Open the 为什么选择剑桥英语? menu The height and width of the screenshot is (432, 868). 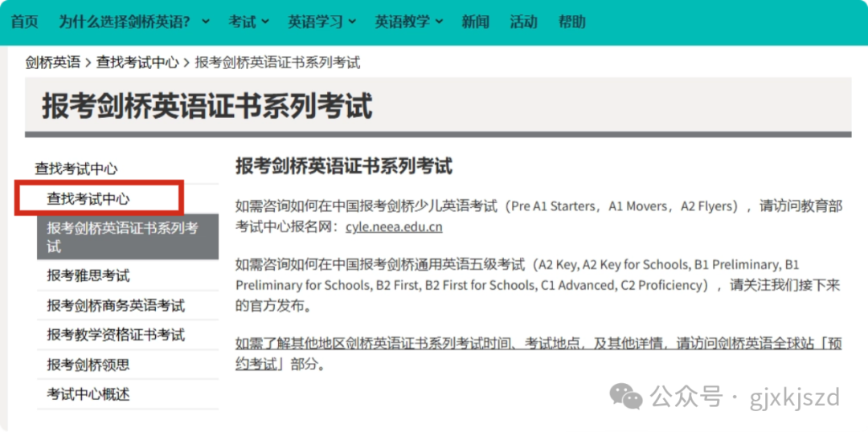pos(125,22)
